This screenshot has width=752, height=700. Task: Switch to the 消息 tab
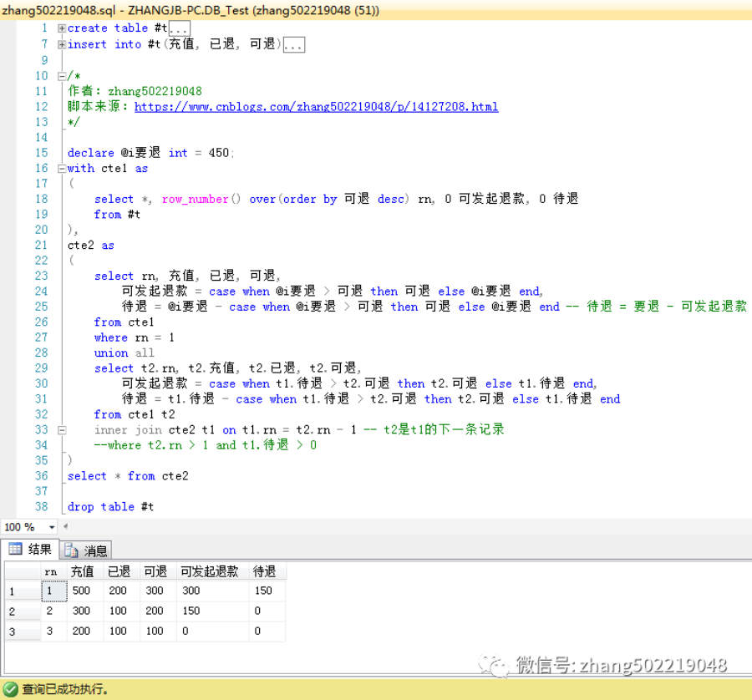[87, 550]
